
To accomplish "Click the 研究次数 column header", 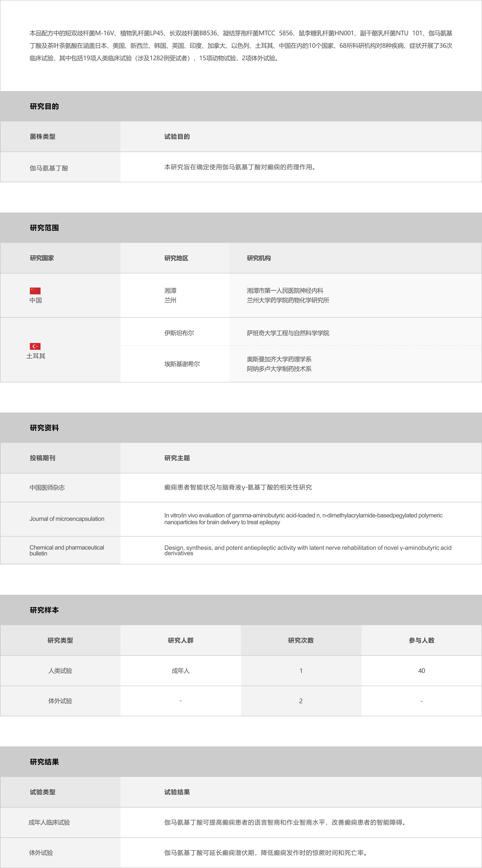I will click(x=301, y=640).
